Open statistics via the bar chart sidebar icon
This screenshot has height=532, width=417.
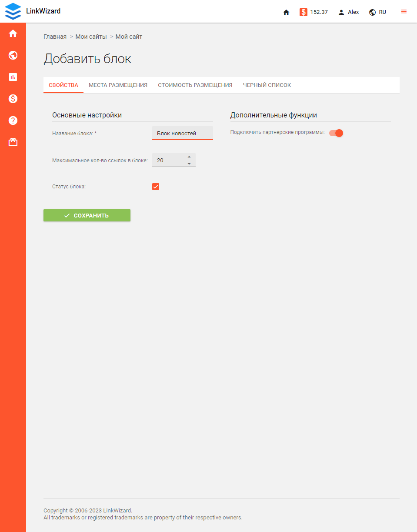click(13, 77)
